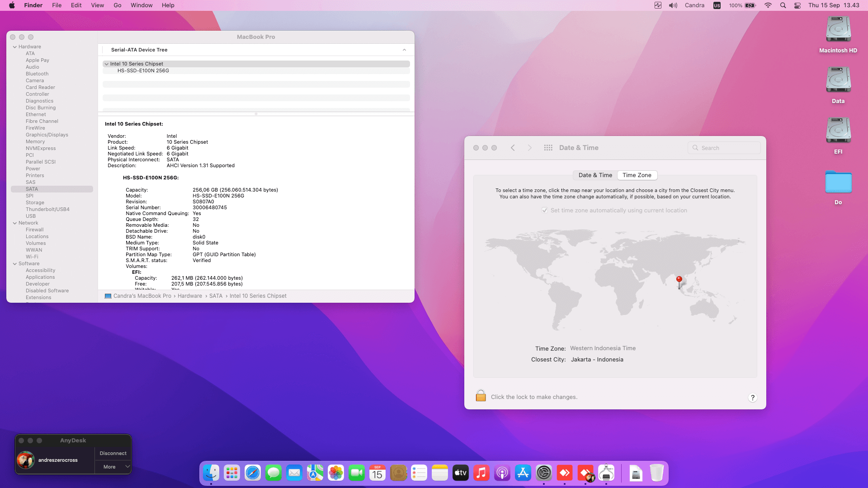Open Wi-Fi status menu

pyautogui.click(x=768, y=5)
